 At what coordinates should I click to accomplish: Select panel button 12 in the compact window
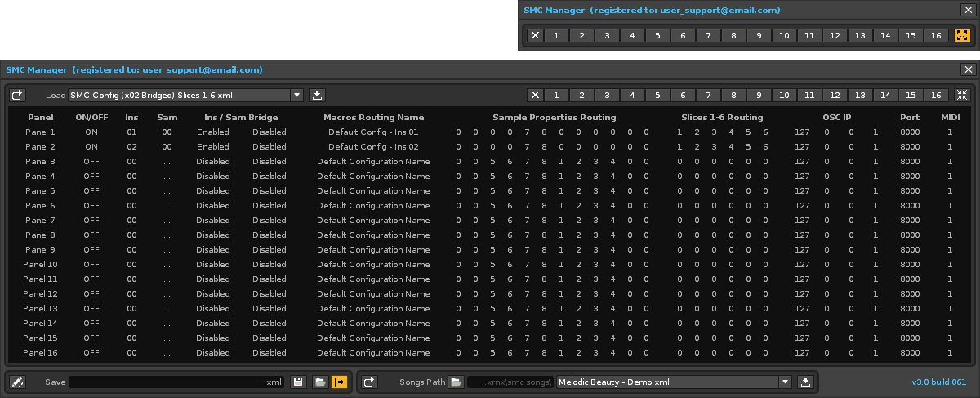(x=835, y=35)
